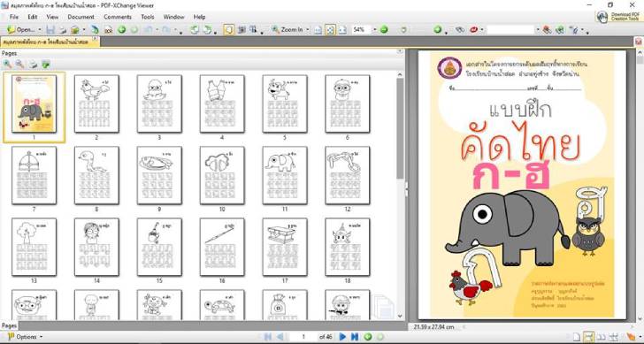Select Continuous Facing layout icon

tap(614, 337)
